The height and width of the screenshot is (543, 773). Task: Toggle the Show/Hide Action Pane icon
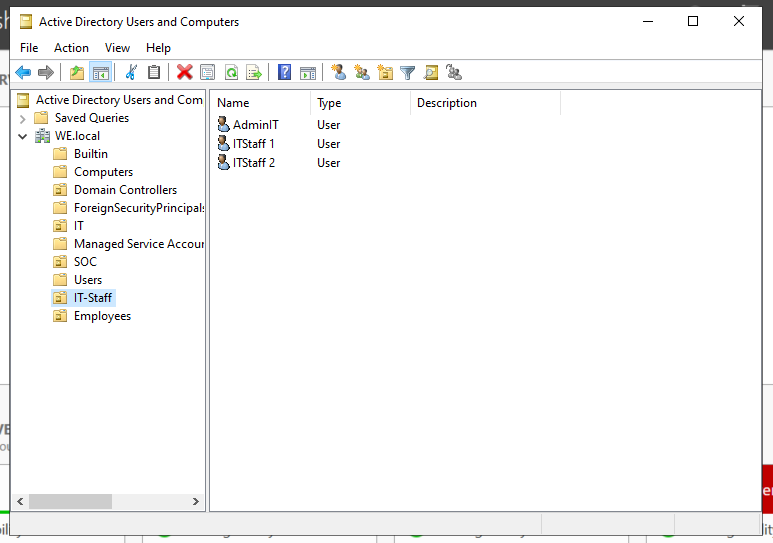tap(308, 72)
